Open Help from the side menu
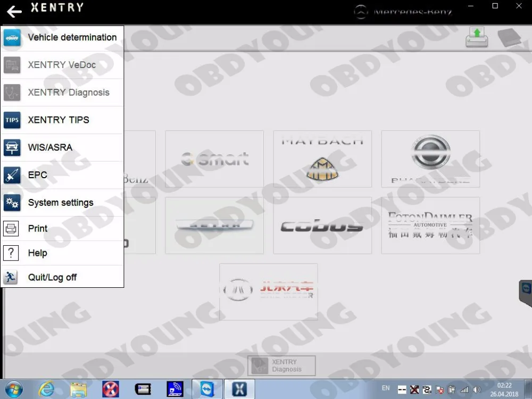The height and width of the screenshot is (399, 532). (x=62, y=253)
